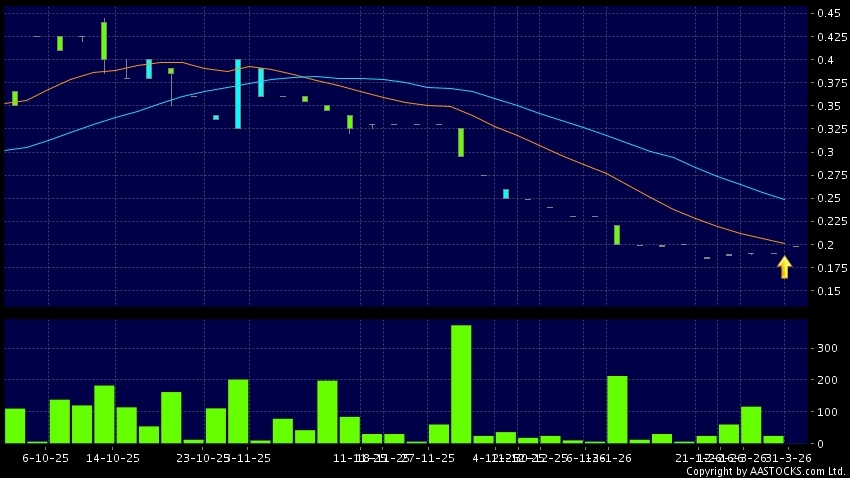Select the 0.3 price axis label
The height and width of the screenshot is (478, 850).
(x=826, y=153)
